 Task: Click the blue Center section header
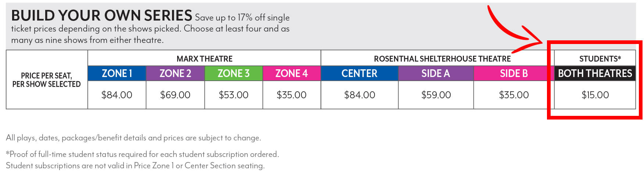coord(359,73)
